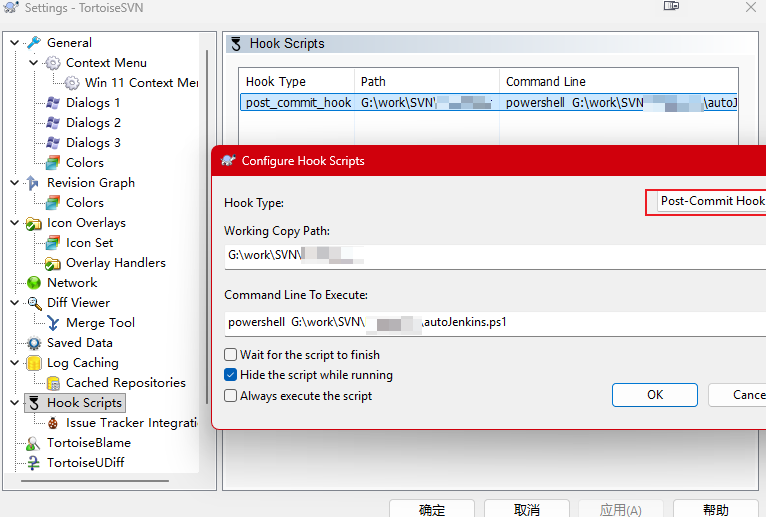This screenshot has width=766, height=517.
Task: Uncheck Hide the script while running
Action: click(231, 375)
